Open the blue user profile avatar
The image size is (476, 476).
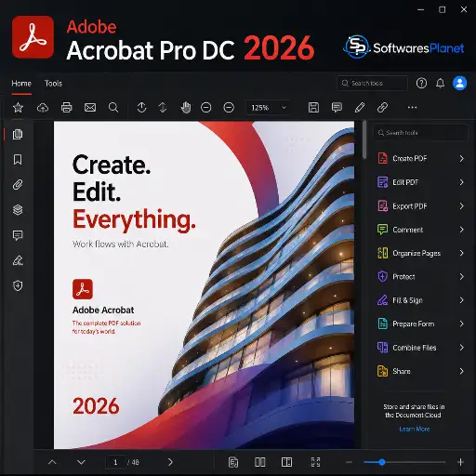click(x=460, y=83)
